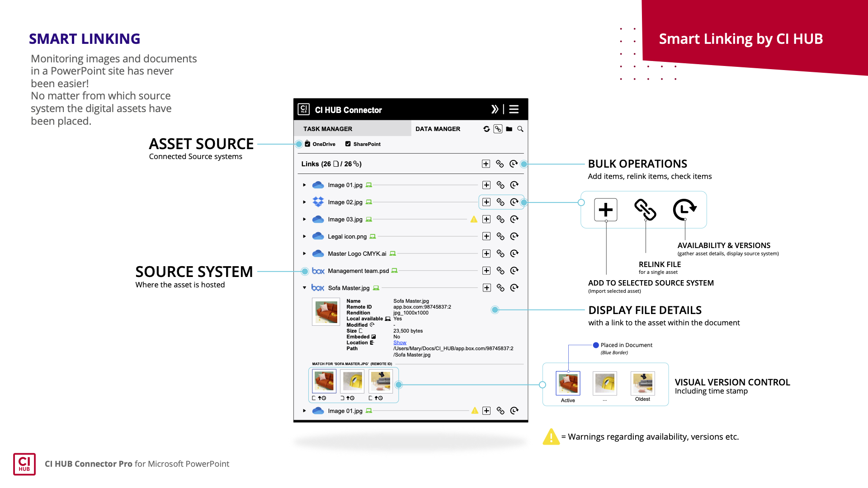
Task: Click the refresh icon next to DATA MANGER
Action: point(486,129)
